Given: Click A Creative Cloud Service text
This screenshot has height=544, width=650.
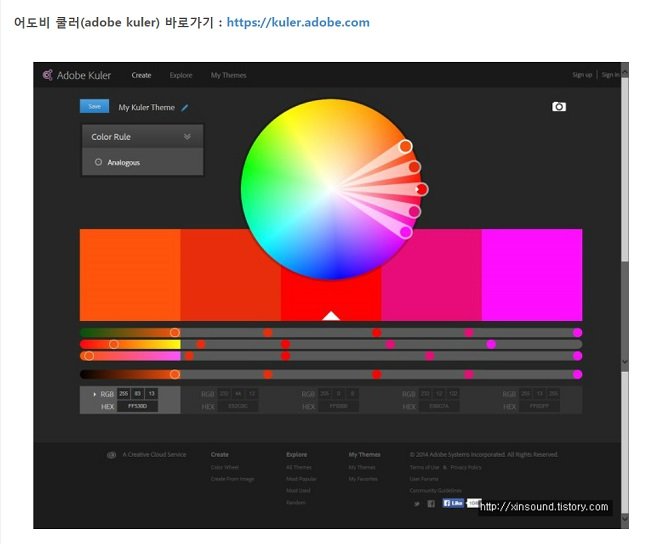Looking at the screenshot, I should coord(154,455).
